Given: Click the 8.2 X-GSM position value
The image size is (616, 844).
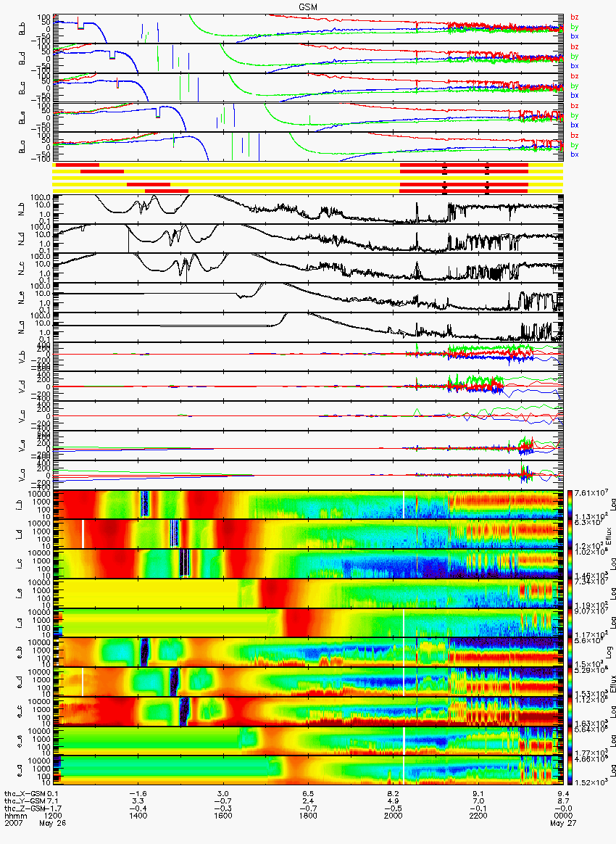Looking at the screenshot, I should point(394,793).
